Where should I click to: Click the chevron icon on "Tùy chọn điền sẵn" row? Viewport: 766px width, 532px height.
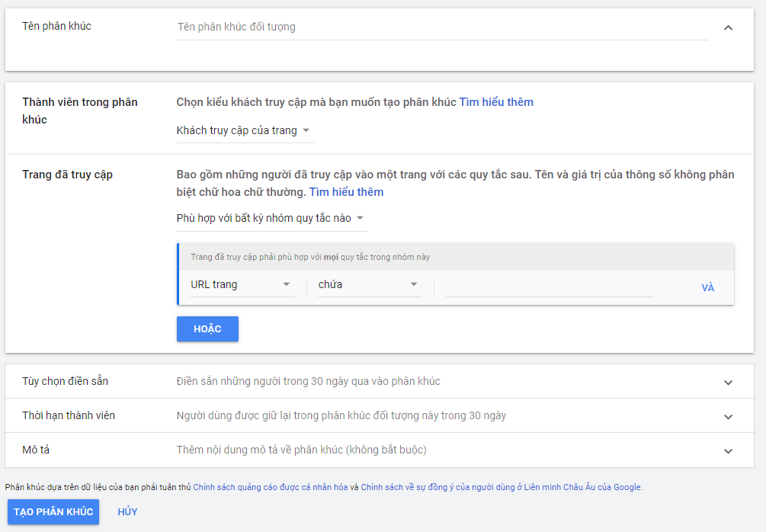[727, 380]
